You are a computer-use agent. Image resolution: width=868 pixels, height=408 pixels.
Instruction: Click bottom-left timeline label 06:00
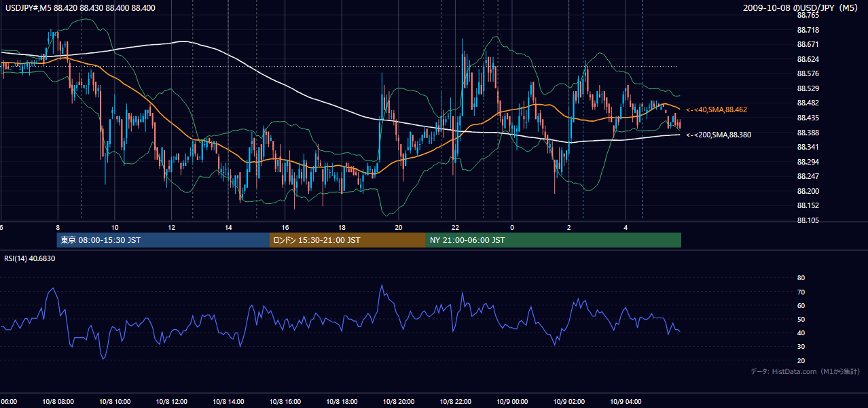click(8, 402)
